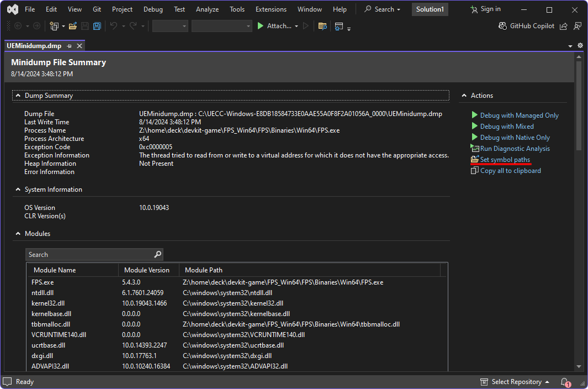The image size is (588, 389).
Task: Click the Save floppy disk icon
Action: (85, 26)
